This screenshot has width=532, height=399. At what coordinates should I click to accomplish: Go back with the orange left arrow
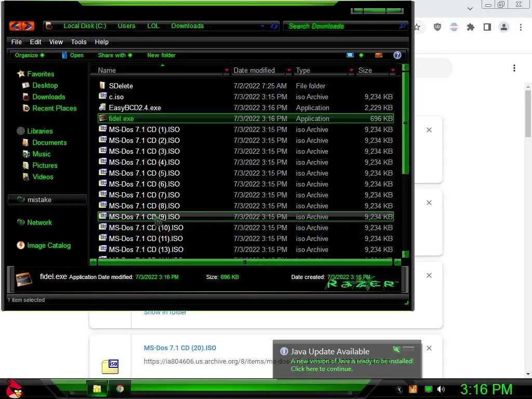15,26
